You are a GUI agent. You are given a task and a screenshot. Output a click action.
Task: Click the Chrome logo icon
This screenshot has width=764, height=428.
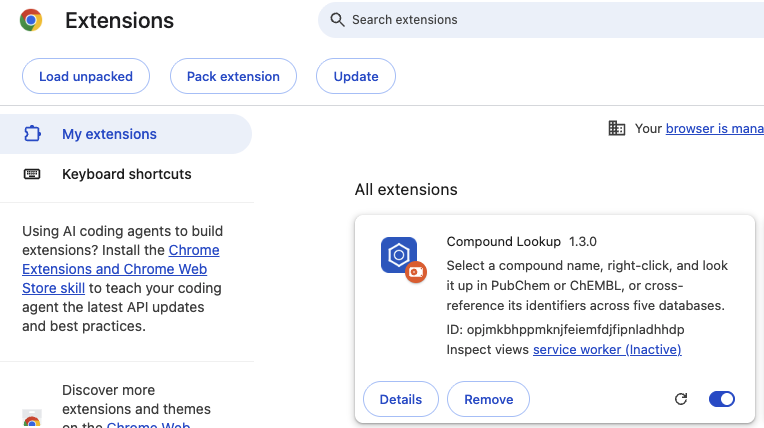click(31, 20)
